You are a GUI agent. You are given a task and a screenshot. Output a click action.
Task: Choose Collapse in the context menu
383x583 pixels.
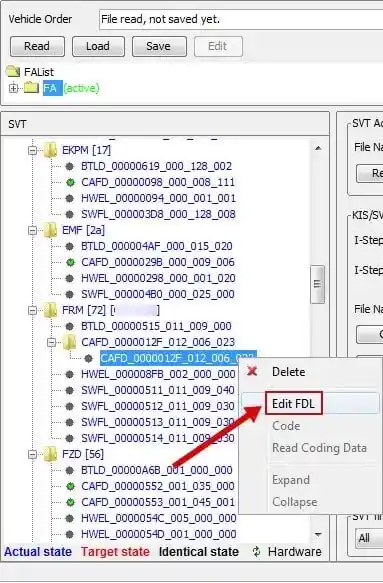[295, 502]
